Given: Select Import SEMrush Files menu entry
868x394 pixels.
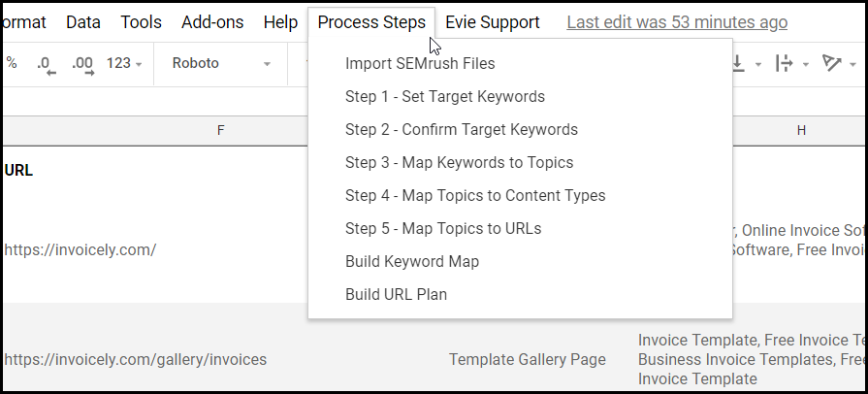Looking at the screenshot, I should pyautogui.click(x=420, y=64).
